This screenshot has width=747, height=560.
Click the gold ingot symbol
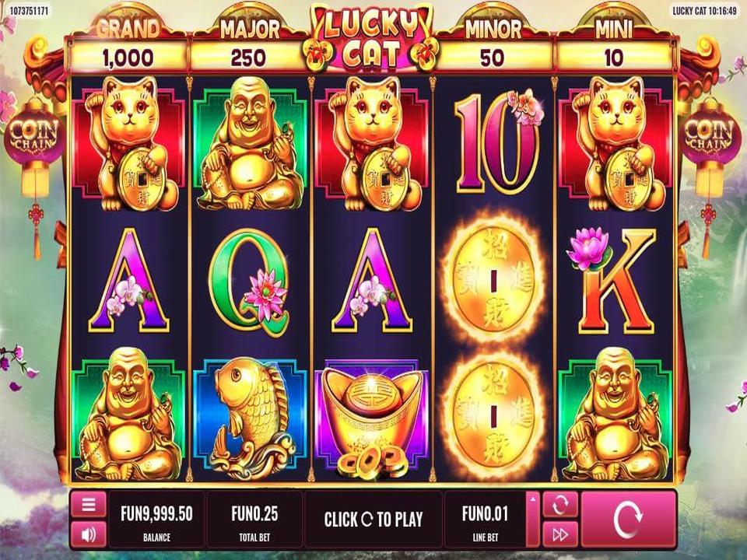372,419
